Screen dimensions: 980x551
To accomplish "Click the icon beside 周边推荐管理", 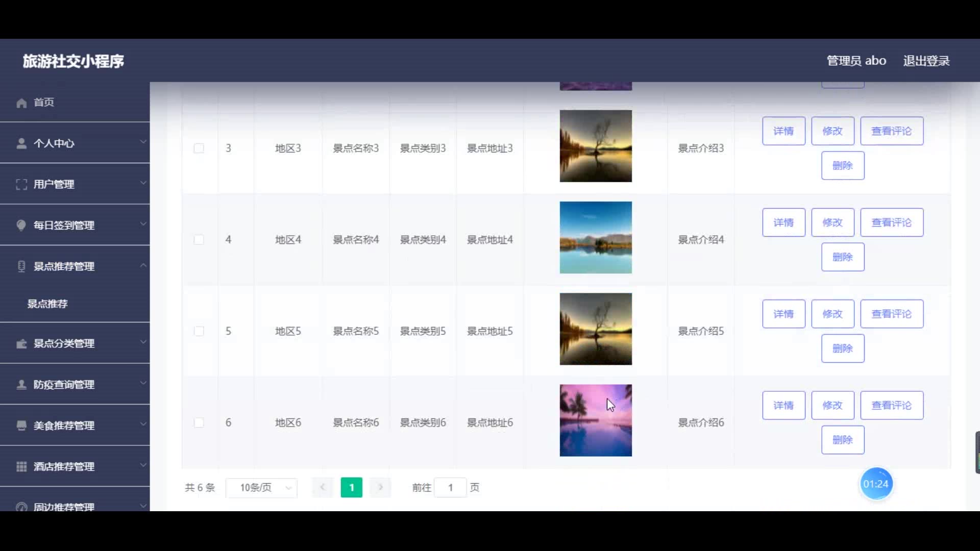I will coord(21,507).
